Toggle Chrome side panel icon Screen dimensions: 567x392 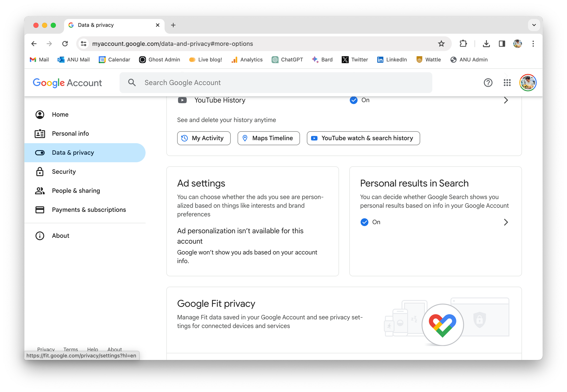(x=502, y=44)
